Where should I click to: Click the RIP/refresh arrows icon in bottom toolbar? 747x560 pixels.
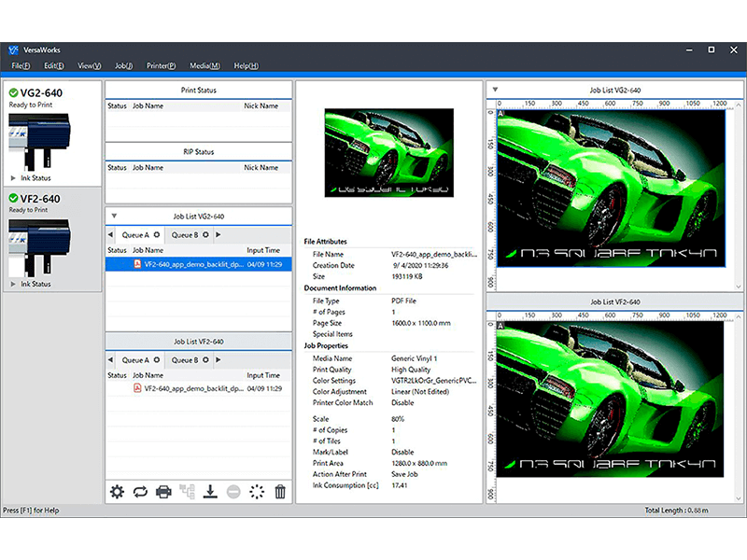pos(141,492)
